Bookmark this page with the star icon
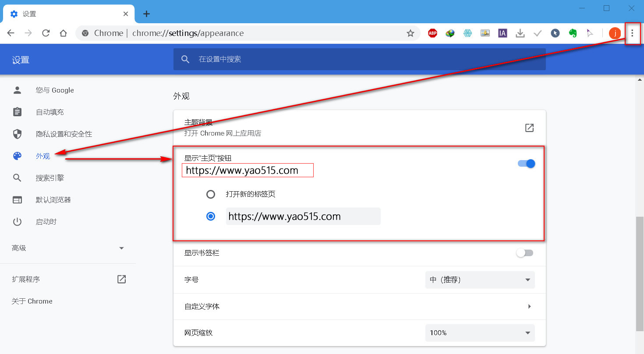 click(x=410, y=33)
